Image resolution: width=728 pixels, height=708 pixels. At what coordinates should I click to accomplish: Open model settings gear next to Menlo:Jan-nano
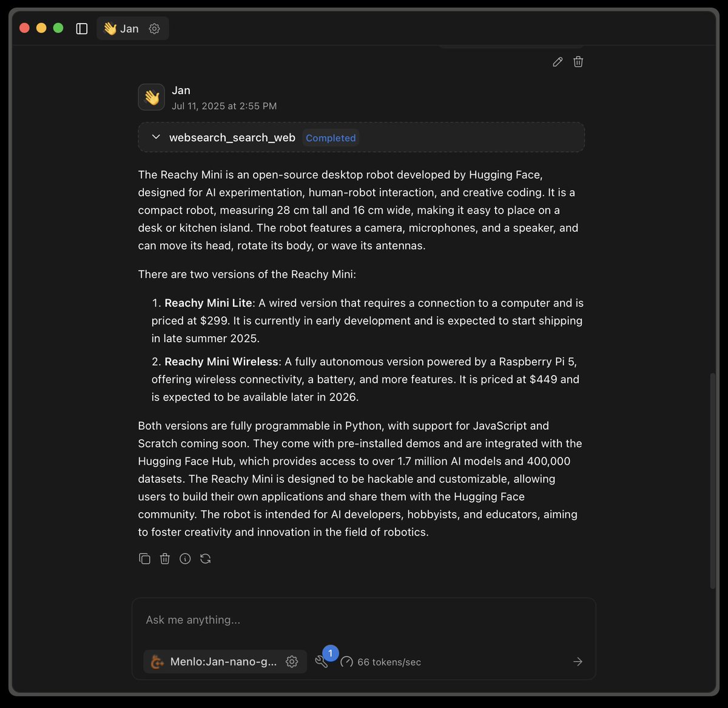292,662
